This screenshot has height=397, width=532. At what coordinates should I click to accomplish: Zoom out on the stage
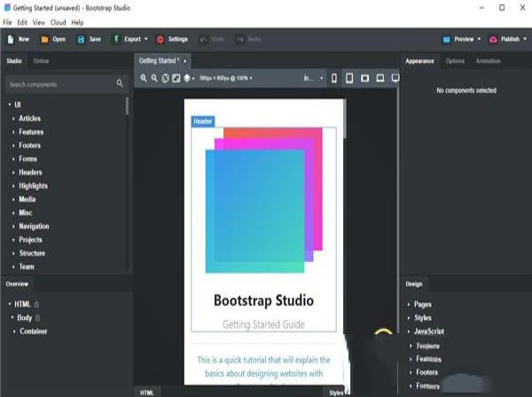[x=154, y=78]
